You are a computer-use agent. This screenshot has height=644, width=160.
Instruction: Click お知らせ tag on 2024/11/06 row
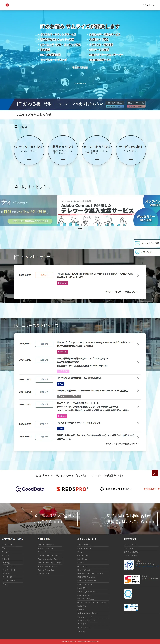tap(44, 392)
